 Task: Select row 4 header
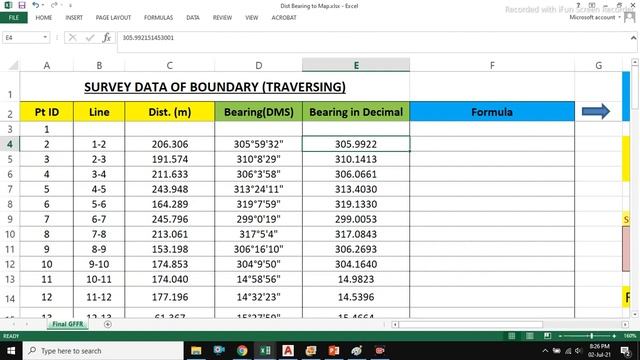[10, 144]
